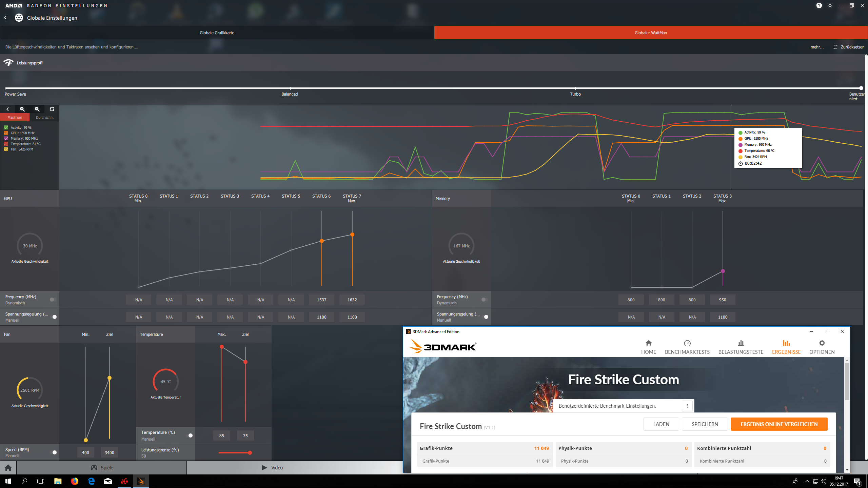The width and height of the screenshot is (868, 488).
Task: Click the help question mark icon
Action: tap(819, 5)
